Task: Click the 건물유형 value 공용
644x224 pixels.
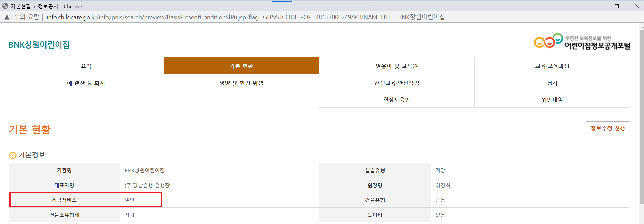Action: coord(440,200)
